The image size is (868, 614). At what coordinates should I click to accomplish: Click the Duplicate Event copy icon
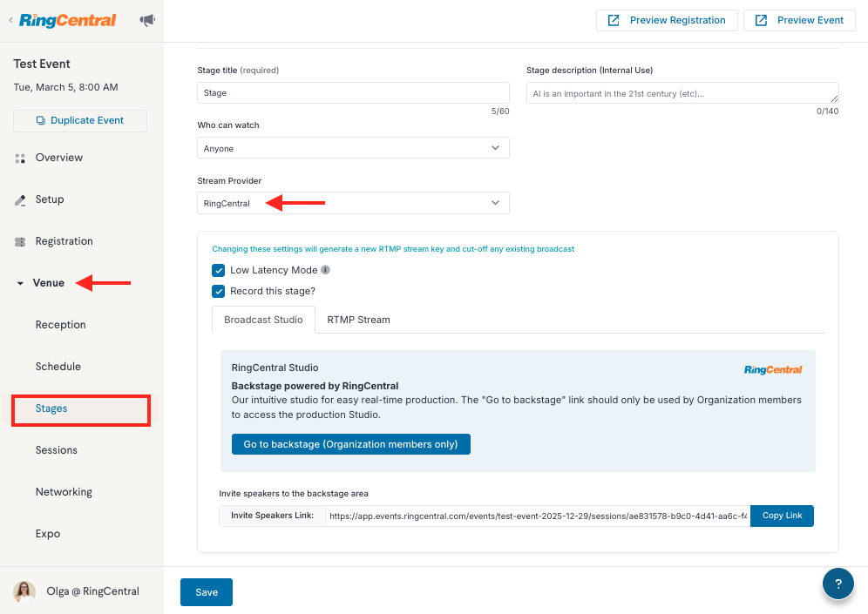point(40,120)
